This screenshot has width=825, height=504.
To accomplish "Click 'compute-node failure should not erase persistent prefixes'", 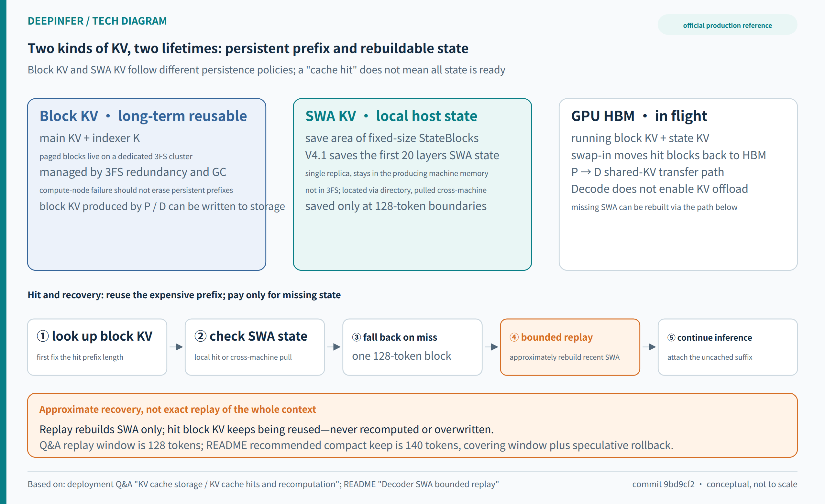I will [136, 190].
